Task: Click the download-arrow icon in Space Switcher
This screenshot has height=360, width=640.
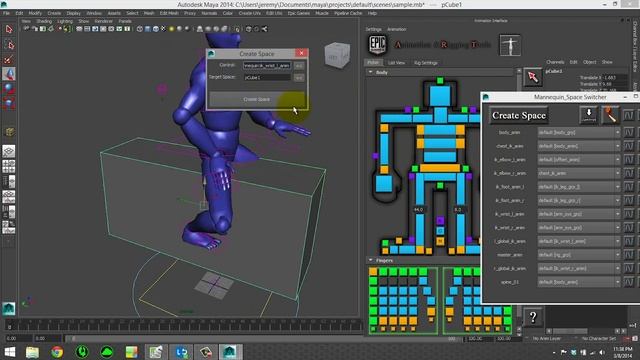Action: point(589,115)
